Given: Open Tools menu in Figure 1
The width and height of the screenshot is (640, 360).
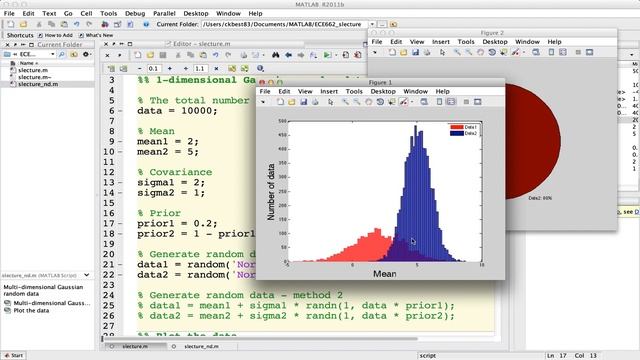Looking at the screenshot, I should [x=354, y=91].
